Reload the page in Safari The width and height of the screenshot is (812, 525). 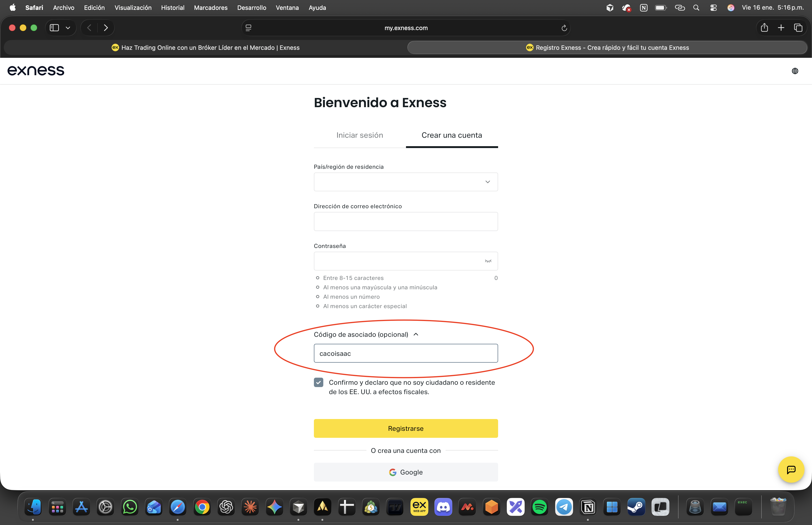coord(564,28)
